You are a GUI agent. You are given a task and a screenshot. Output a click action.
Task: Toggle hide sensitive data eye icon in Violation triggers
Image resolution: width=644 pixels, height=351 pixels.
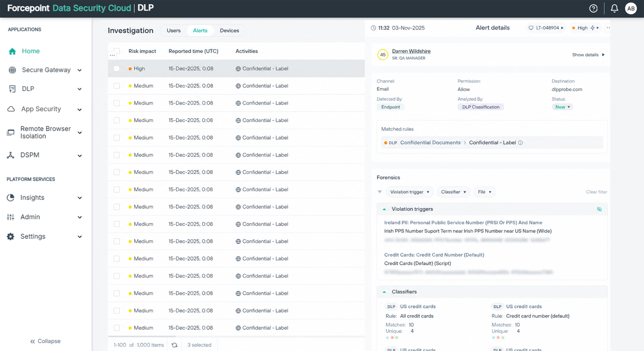599,209
